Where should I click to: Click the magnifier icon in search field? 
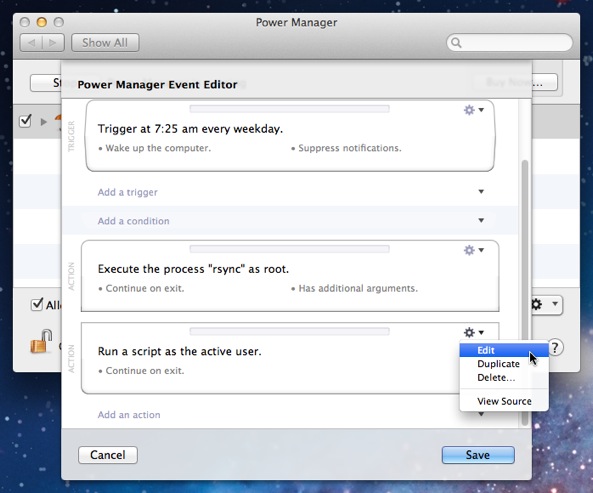pyautogui.click(x=456, y=43)
